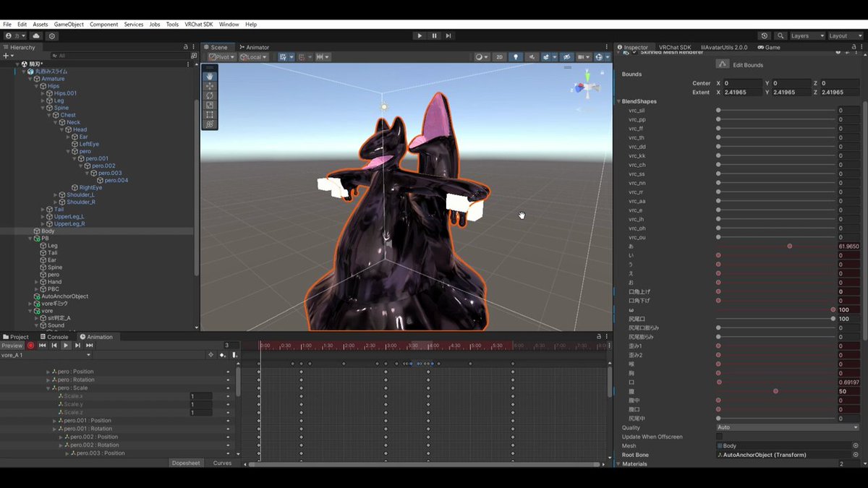The width and height of the screenshot is (868, 488).
Task: Switch to the Console tab
Action: click(x=54, y=337)
